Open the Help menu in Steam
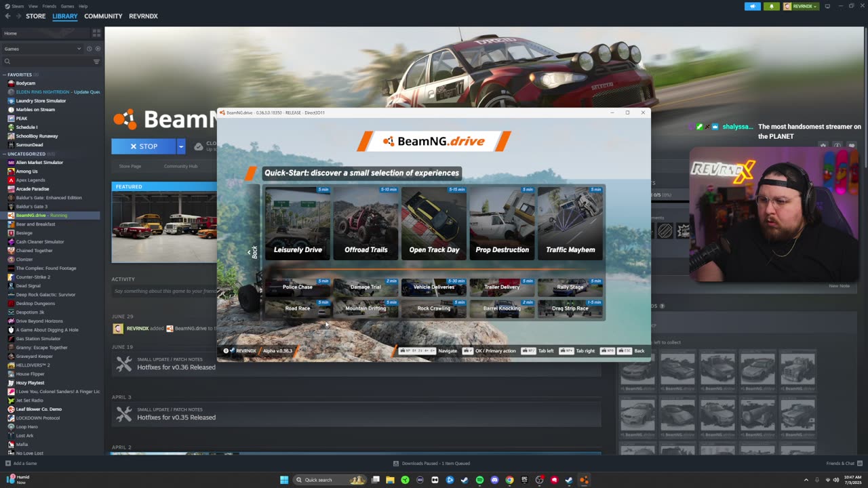Image resolution: width=868 pixels, height=488 pixels. click(x=83, y=6)
